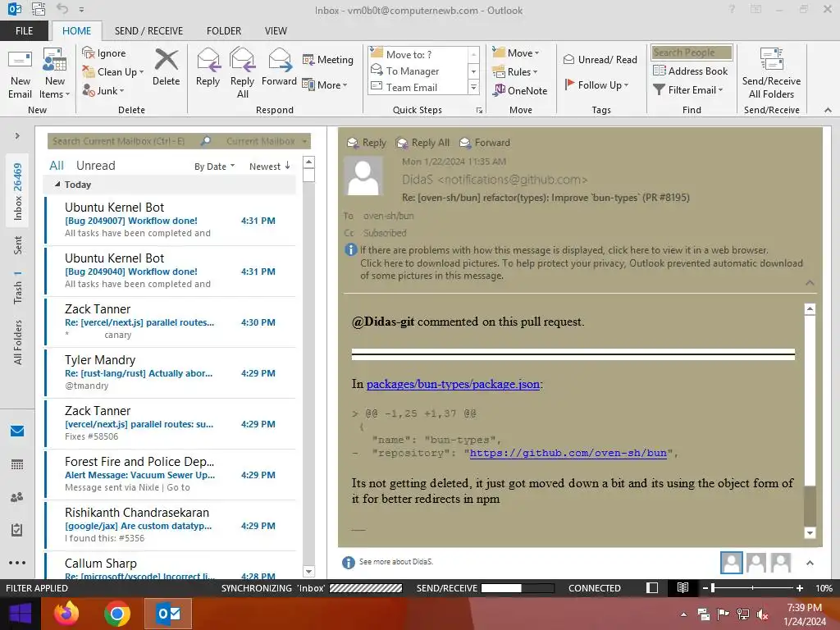This screenshot has width=840, height=630.
Task: Switch to People view
Action: point(17,497)
